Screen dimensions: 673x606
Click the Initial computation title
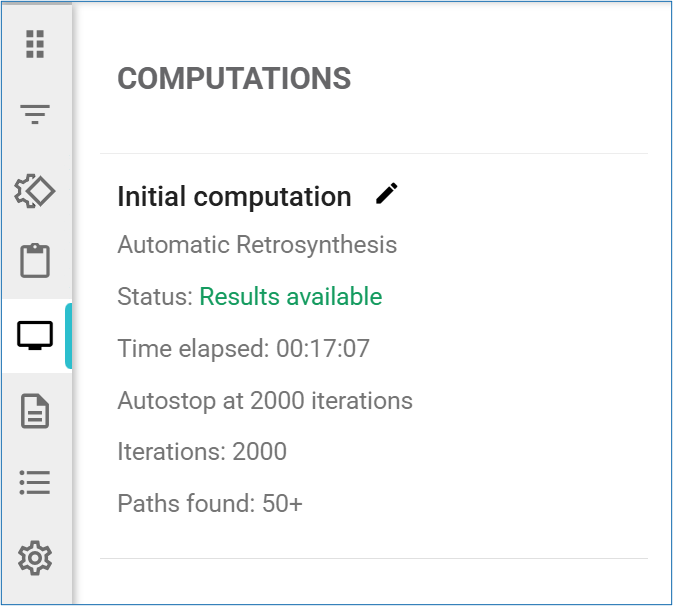234,197
